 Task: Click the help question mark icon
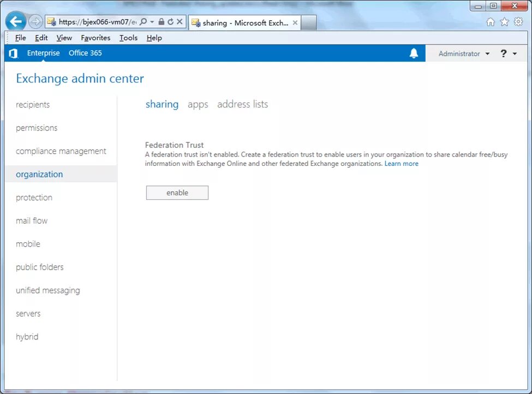pyautogui.click(x=504, y=53)
